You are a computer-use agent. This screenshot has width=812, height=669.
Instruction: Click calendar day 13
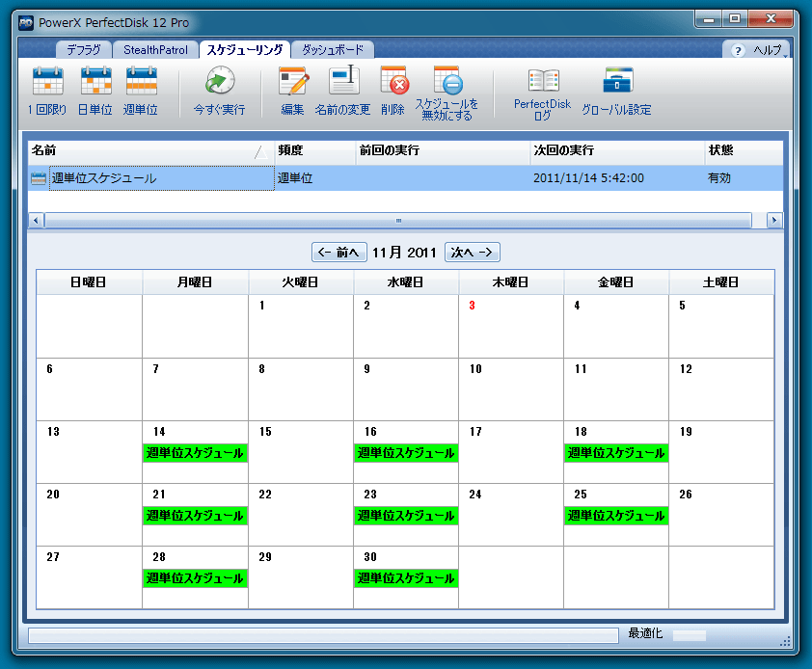53,432
